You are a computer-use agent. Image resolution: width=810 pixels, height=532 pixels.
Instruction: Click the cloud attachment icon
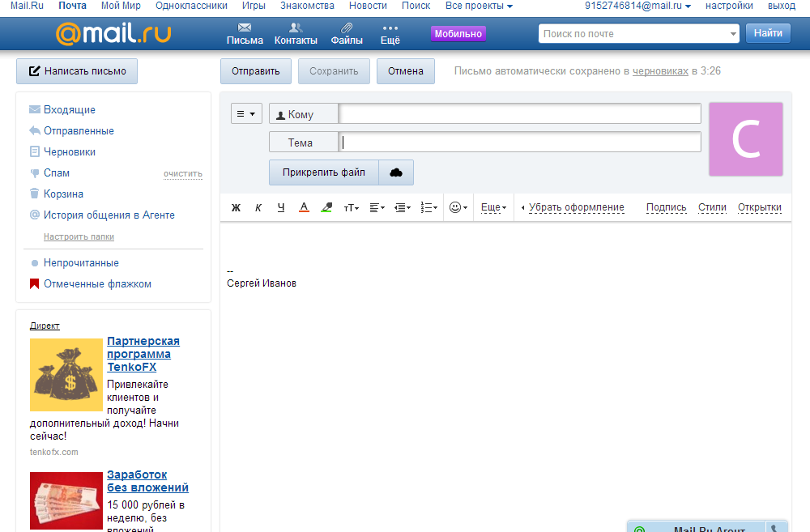point(396,172)
